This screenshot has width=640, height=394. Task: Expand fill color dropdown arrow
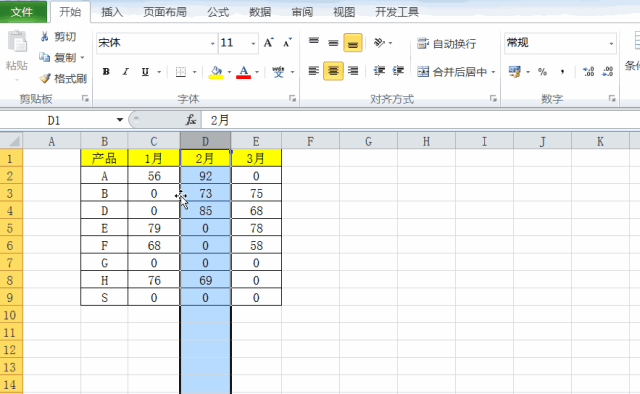pyautogui.click(x=229, y=72)
